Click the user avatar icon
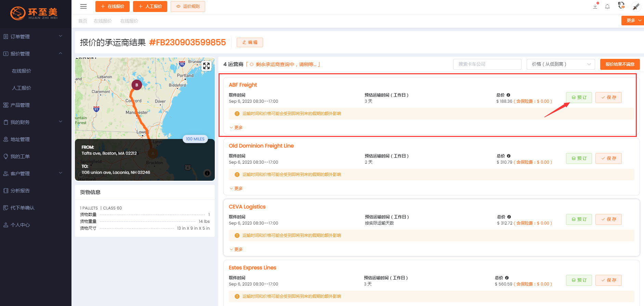 pos(636,7)
